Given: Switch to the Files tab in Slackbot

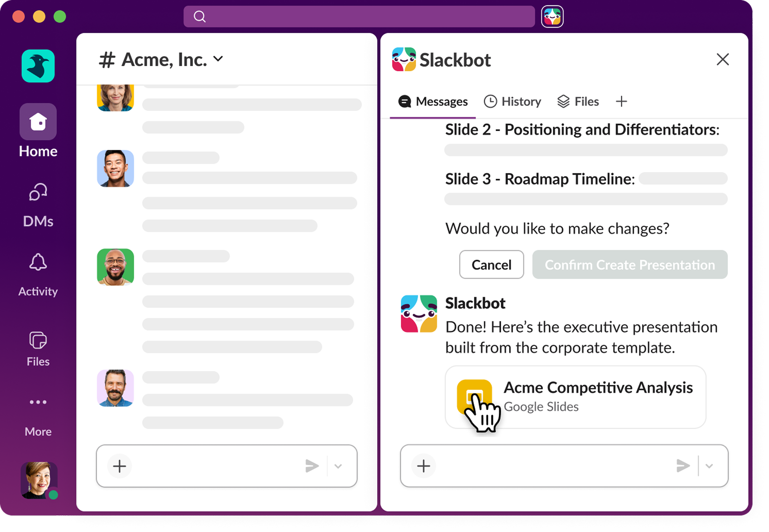Looking at the screenshot, I should point(578,101).
